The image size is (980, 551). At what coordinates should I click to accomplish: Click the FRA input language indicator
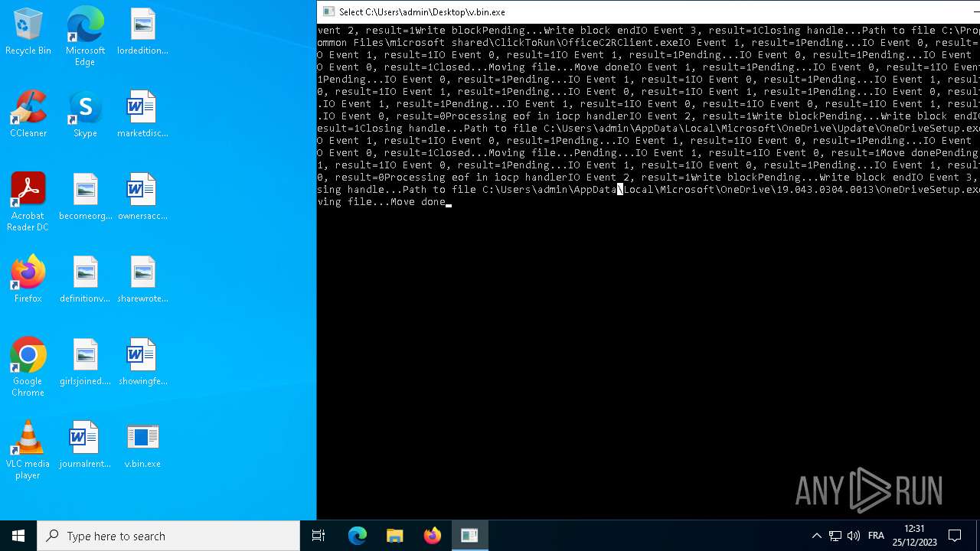(877, 536)
